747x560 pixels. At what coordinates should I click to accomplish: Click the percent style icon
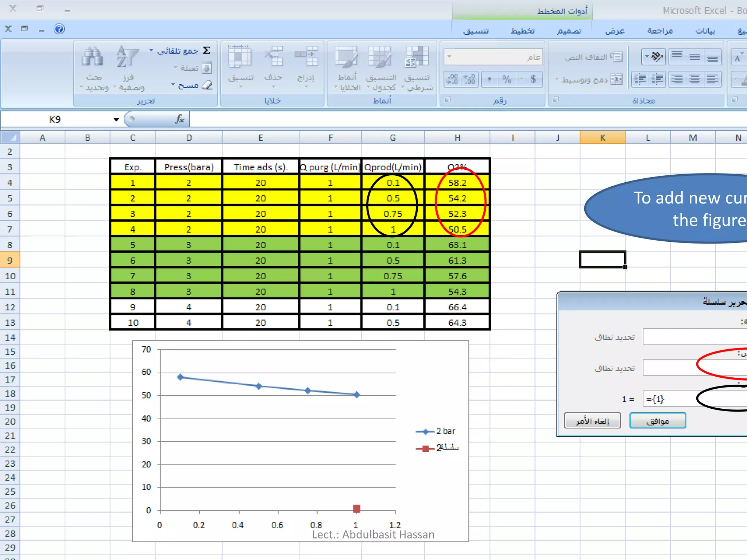pos(507,79)
